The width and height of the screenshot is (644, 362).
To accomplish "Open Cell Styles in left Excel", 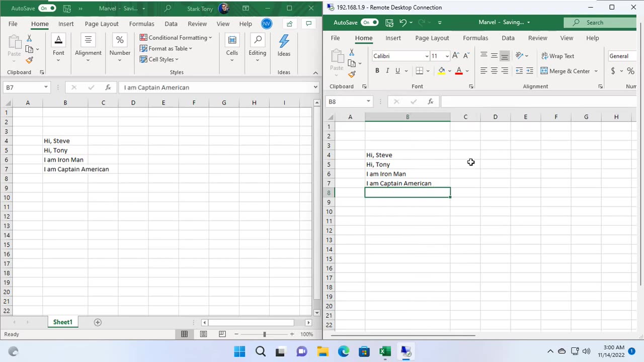I will click(159, 59).
